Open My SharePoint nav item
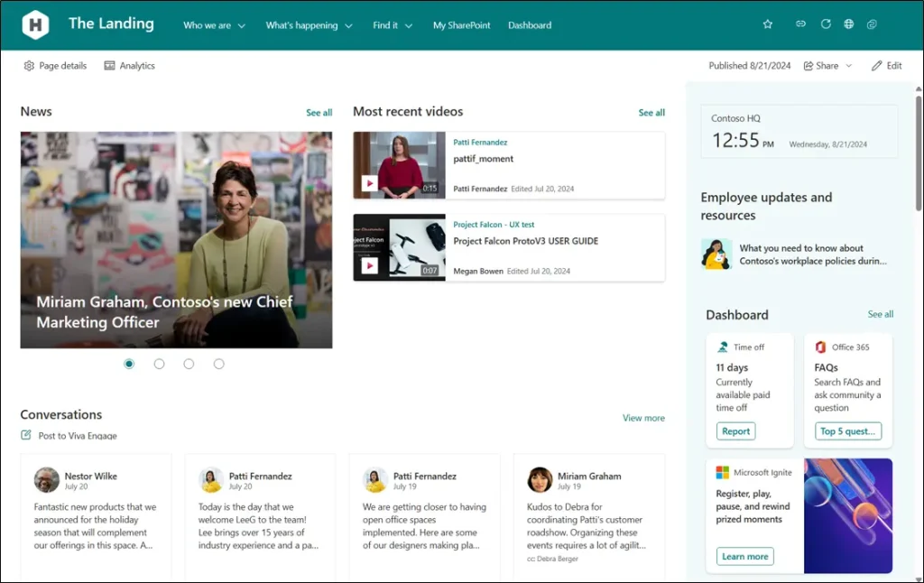 click(461, 25)
